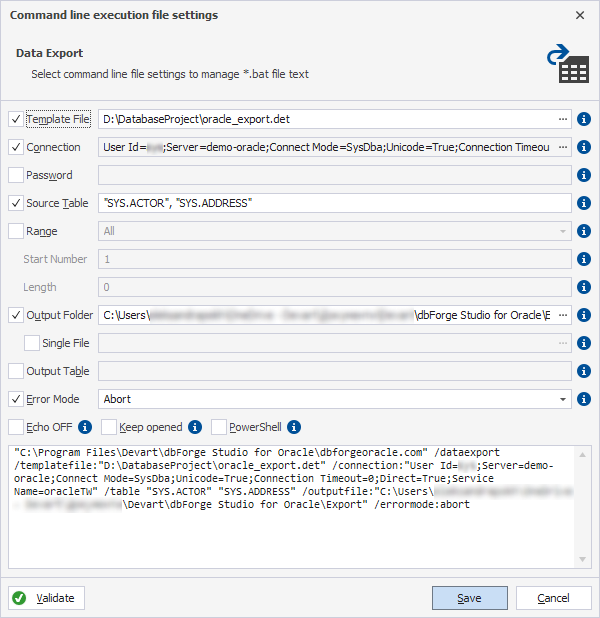Screen dimensions: 600x618
Task: Click the info icon next to Keep opened
Action: click(195, 427)
